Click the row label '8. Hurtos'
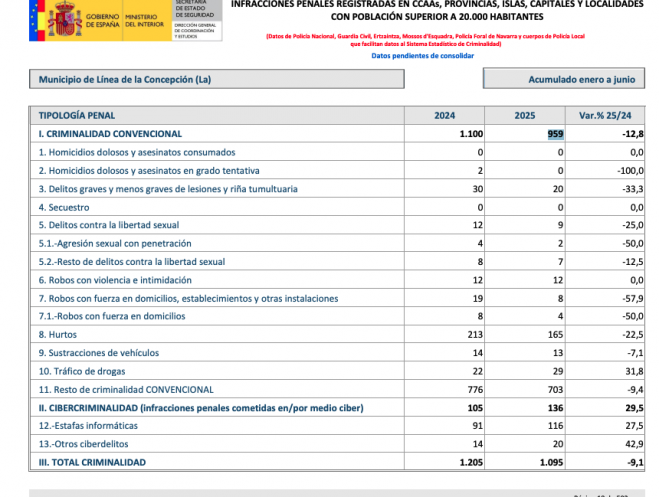The image size is (659, 497). pyautogui.click(x=58, y=334)
